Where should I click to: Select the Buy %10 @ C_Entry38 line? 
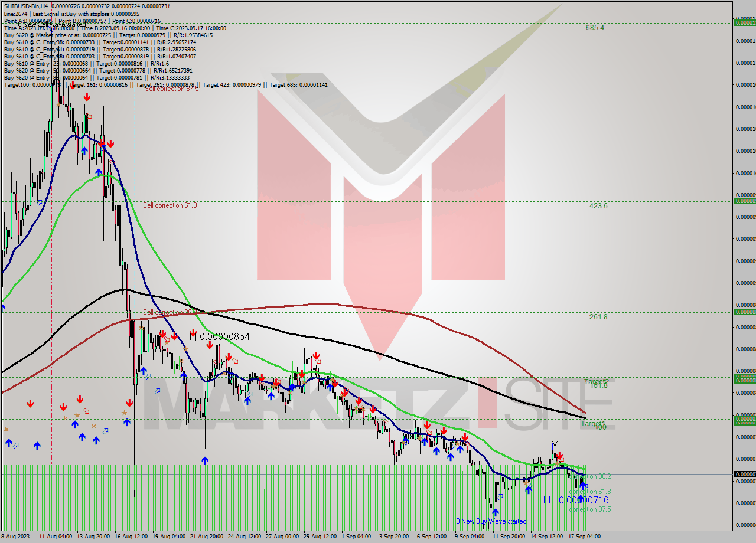pos(100,42)
